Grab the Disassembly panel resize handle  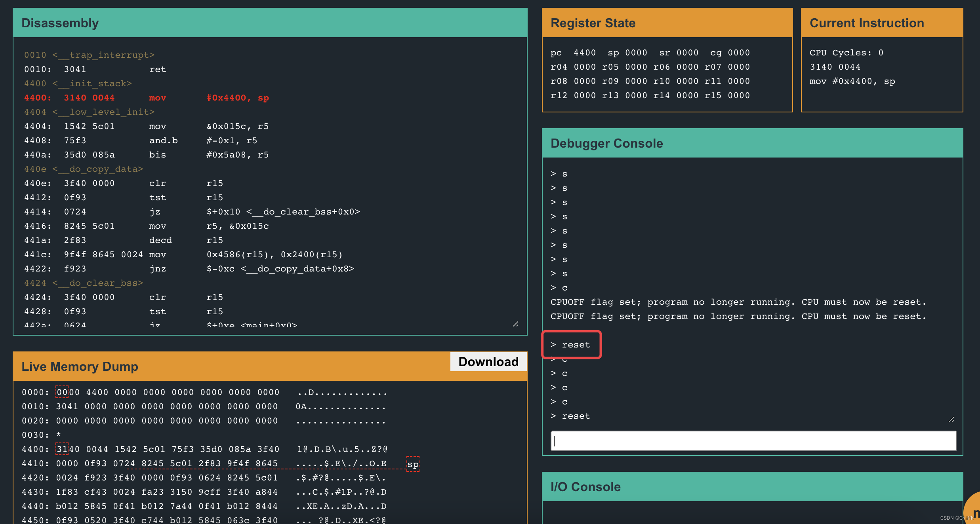click(516, 324)
